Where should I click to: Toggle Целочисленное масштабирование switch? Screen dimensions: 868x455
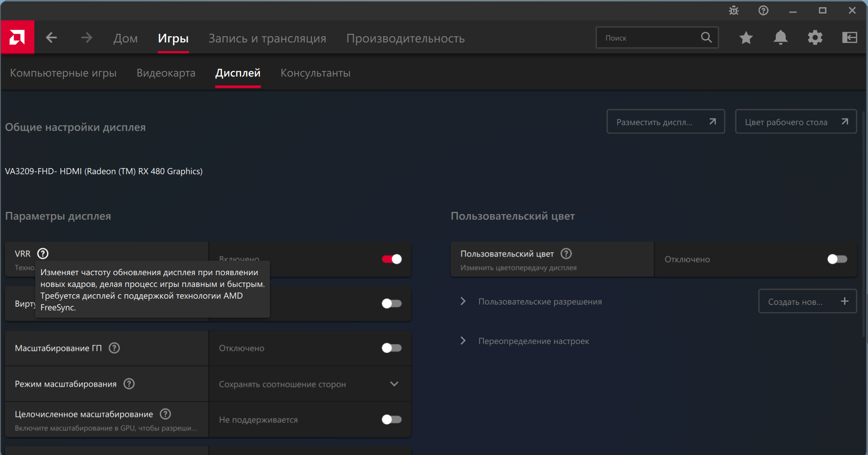(392, 420)
